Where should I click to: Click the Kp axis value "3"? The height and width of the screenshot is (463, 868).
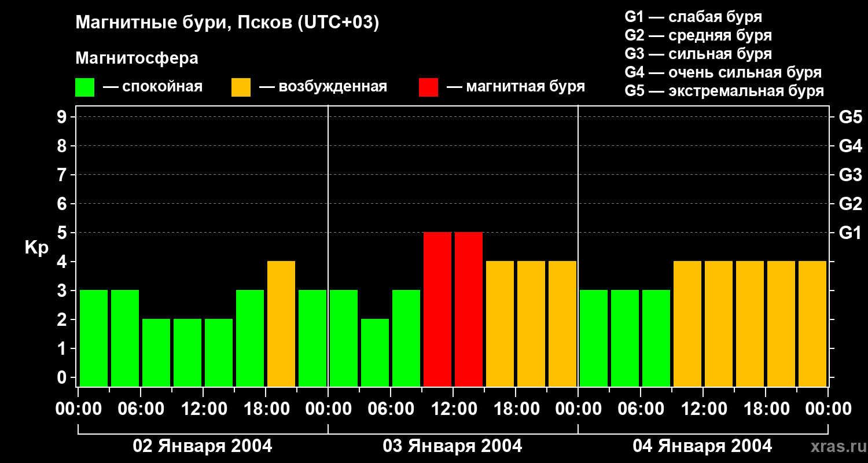(63, 291)
